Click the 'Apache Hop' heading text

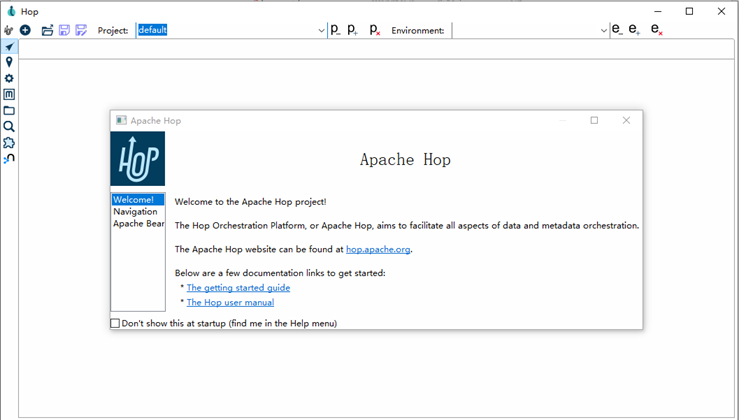(405, 160)
